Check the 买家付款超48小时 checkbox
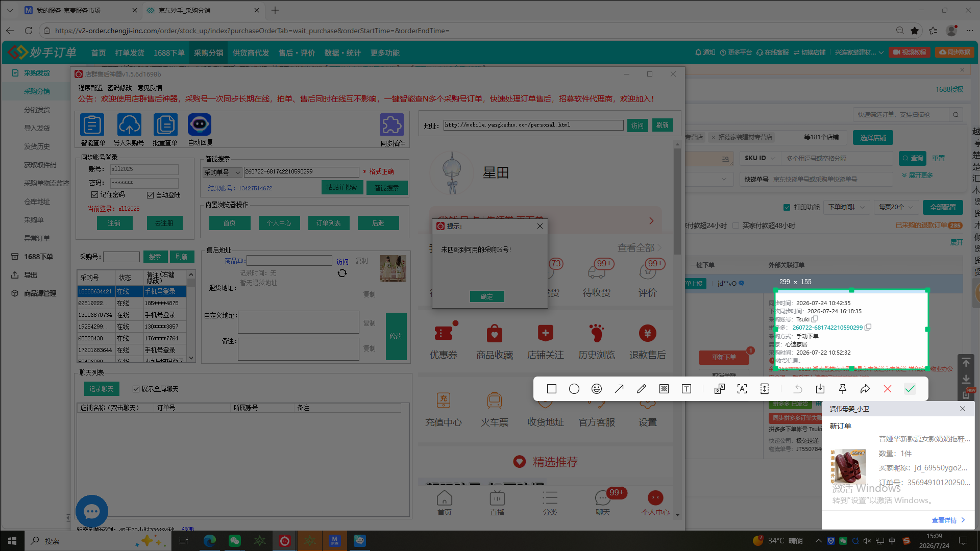Image resolution: width=980 pixels, height=551 pixels. click(x=736, y=226)
